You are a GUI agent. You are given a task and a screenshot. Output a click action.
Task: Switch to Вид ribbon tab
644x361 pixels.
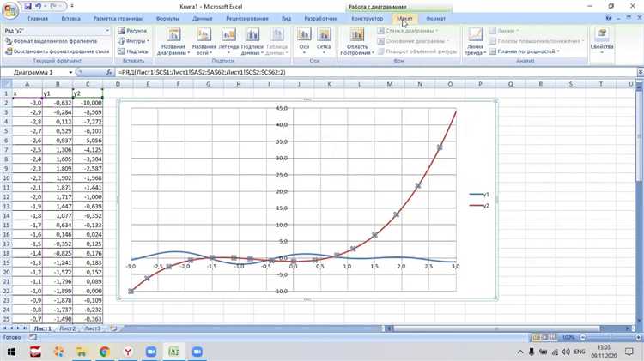[x=286, y=19]
